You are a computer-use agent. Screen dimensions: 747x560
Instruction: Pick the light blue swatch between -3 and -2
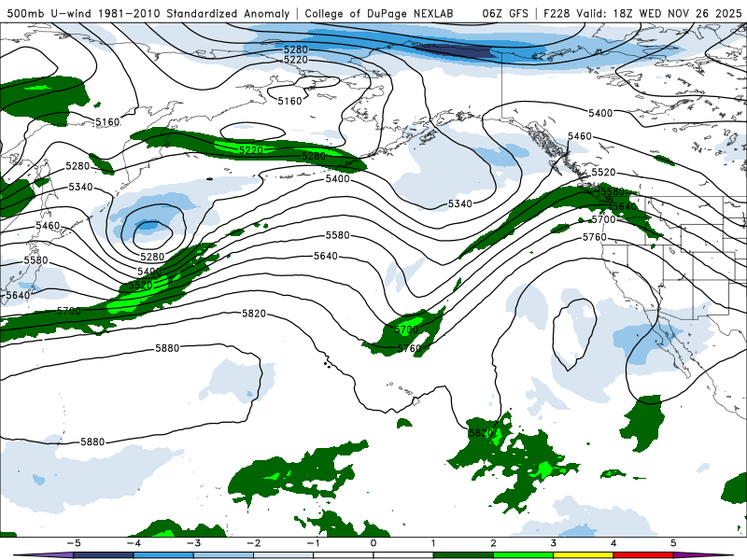tap(223, 555)
